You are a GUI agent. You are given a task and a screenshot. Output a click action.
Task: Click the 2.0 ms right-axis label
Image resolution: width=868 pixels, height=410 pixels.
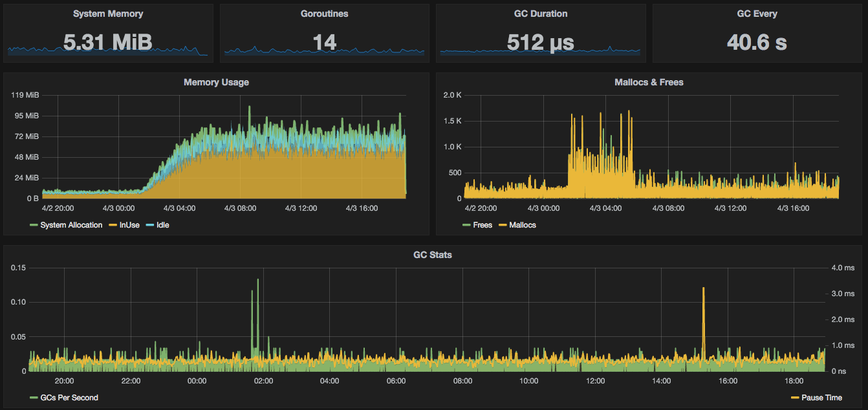pyautogui.click(x=841, y=319)
